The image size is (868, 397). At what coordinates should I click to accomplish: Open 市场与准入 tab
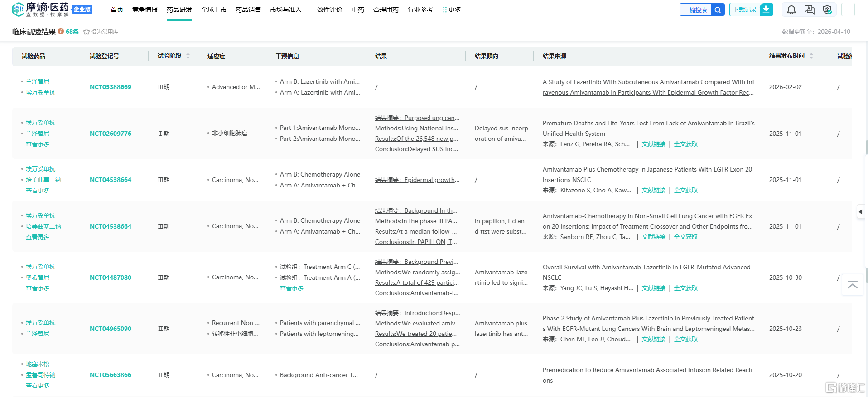coord(286,10)
